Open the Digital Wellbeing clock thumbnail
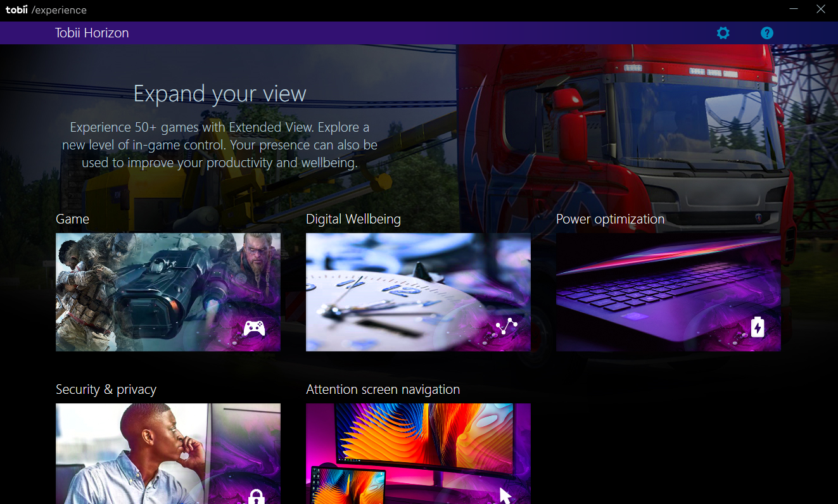 418,292
